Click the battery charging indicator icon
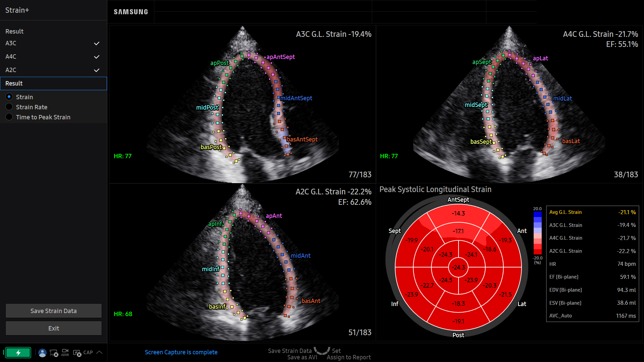644x362 pixels. coord(18,353)
